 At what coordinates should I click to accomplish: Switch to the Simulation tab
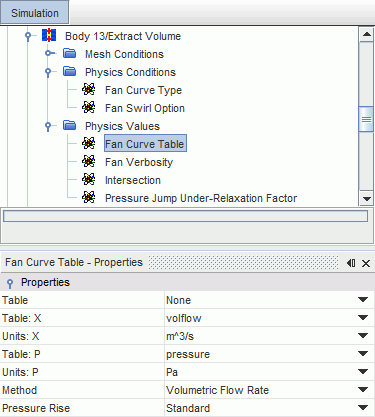click(x=35, y=13)
